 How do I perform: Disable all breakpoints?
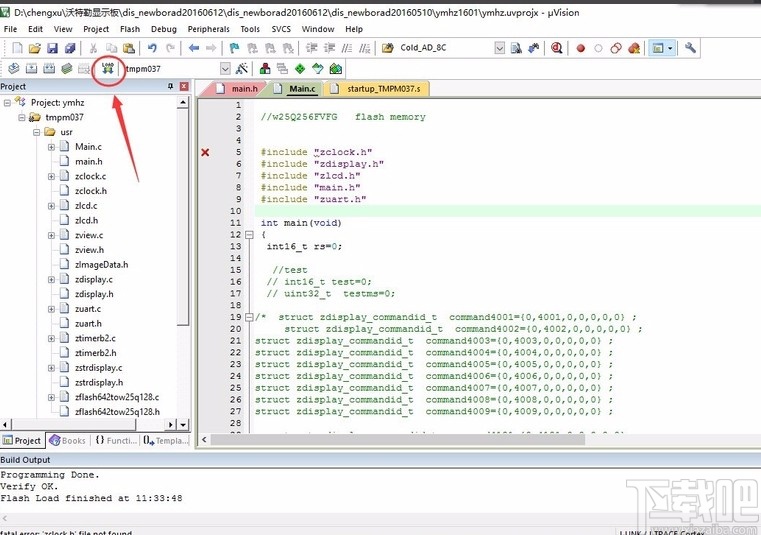616,48
